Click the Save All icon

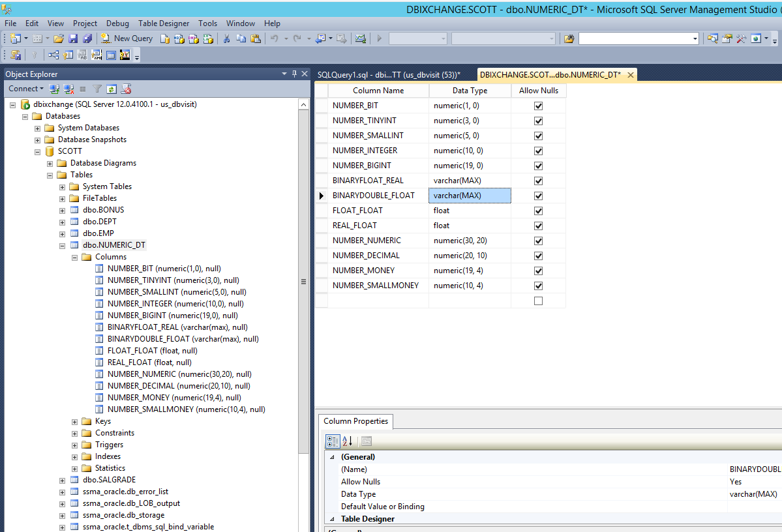click(x=87, y=38)
